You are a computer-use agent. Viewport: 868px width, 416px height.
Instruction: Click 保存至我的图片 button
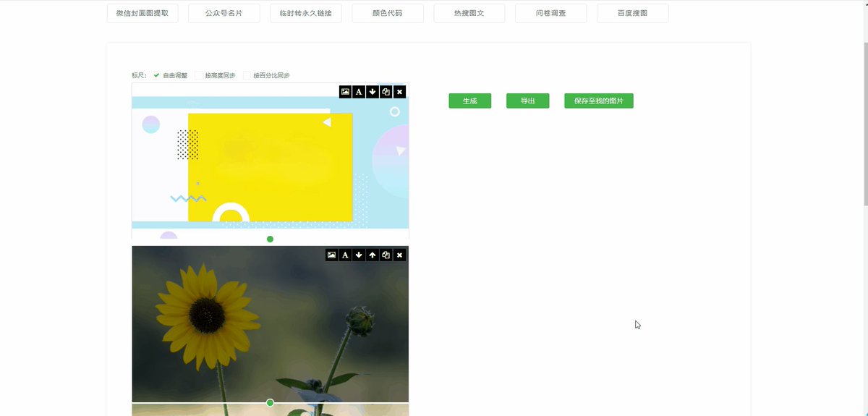[599, 101]
